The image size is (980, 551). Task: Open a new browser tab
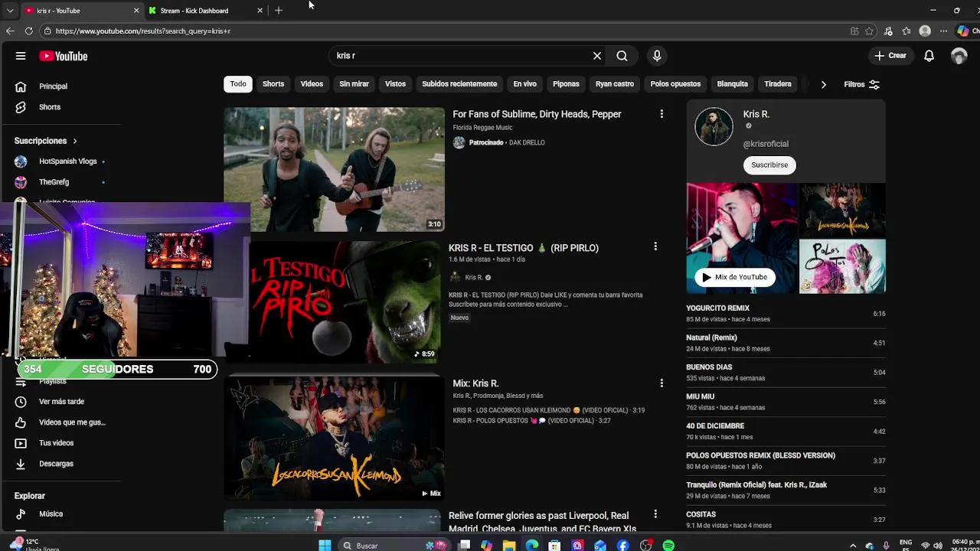point(279,11)
